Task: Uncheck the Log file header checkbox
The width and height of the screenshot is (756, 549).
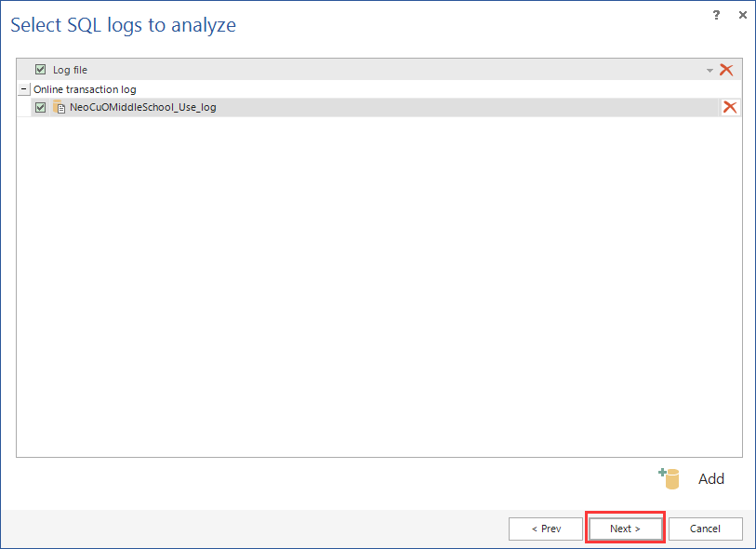Action: pyautogui.click(x=39, y=69)
